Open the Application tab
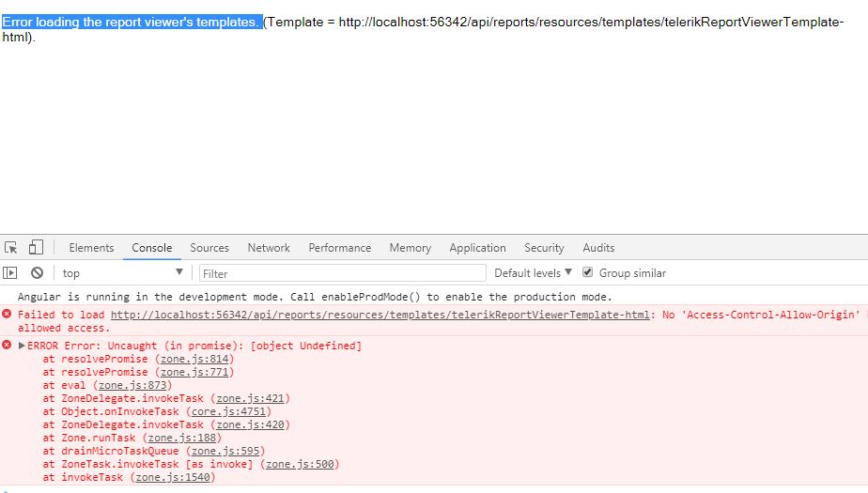The image size is (868, 493). click(477, 248)
